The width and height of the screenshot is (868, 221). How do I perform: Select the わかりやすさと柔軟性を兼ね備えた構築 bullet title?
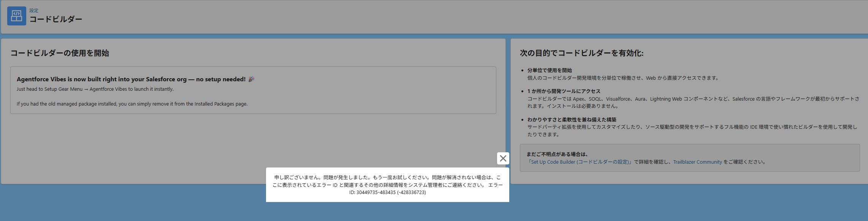pos(572,120)
